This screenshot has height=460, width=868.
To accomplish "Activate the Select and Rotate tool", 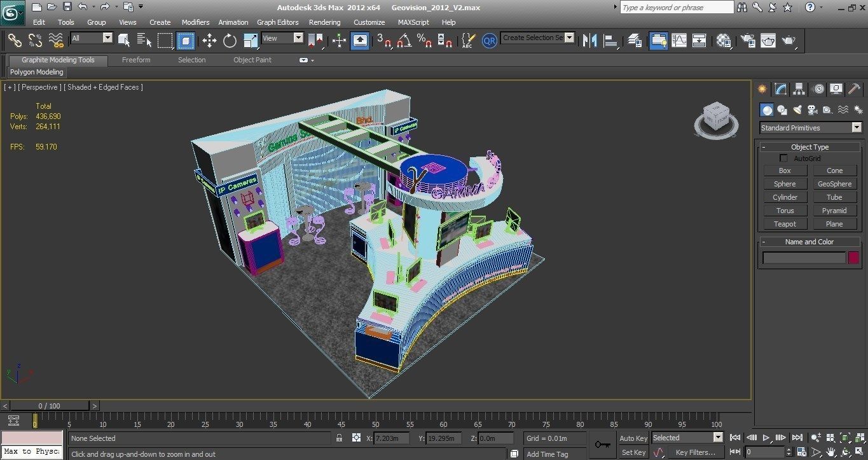I will [x=230, y=41].
